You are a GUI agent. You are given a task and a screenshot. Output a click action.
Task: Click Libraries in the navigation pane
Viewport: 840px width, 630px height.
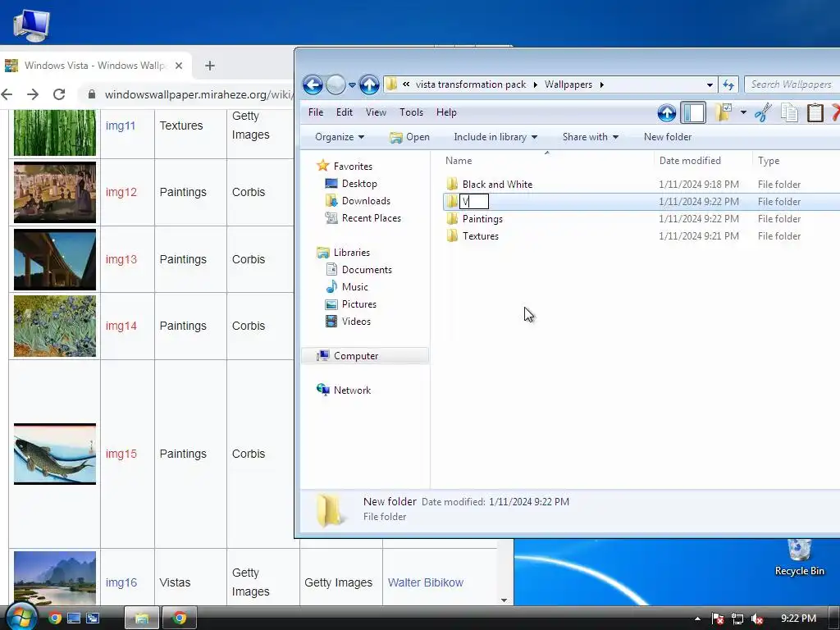tap(351, 253)
